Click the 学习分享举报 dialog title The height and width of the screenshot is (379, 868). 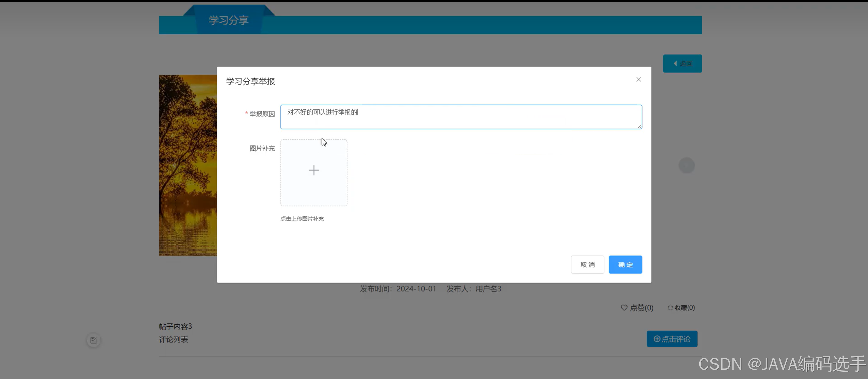click(250, 81)
